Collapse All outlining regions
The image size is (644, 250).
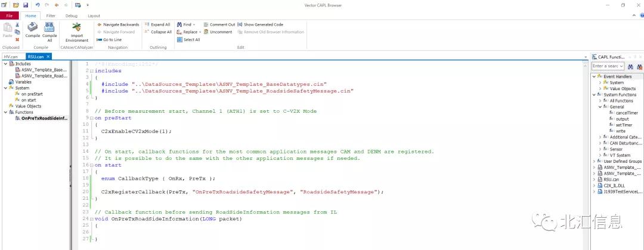158,32
